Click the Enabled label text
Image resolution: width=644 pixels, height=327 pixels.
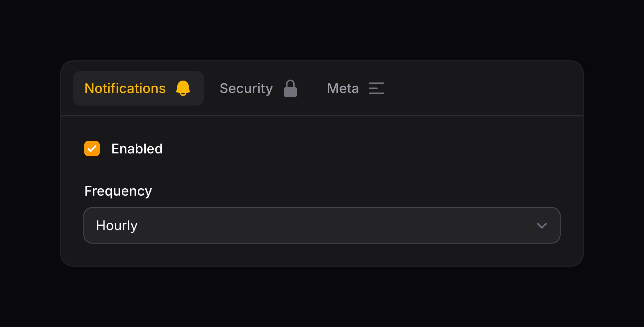click(137, 148)
